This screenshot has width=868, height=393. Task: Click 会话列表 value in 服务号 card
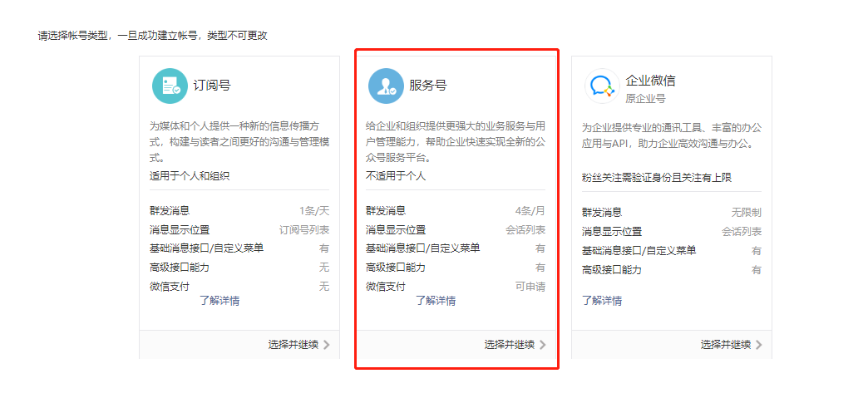tap(525, 230)
